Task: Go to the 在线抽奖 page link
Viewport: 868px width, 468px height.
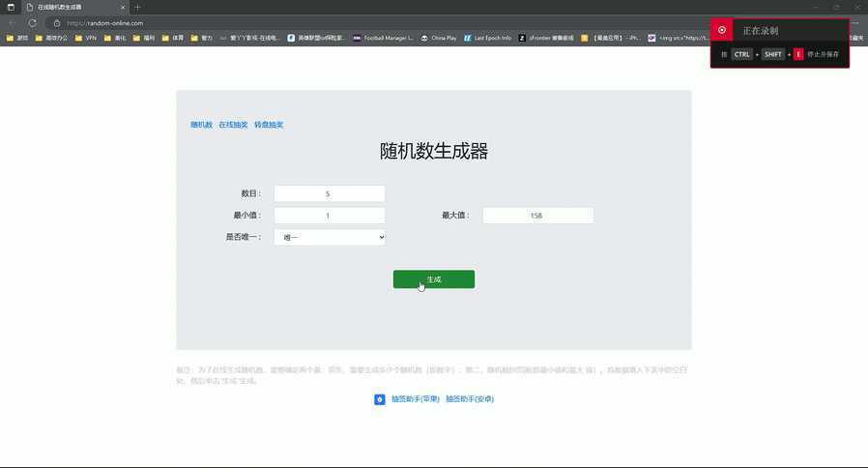Action: (233, 125)
